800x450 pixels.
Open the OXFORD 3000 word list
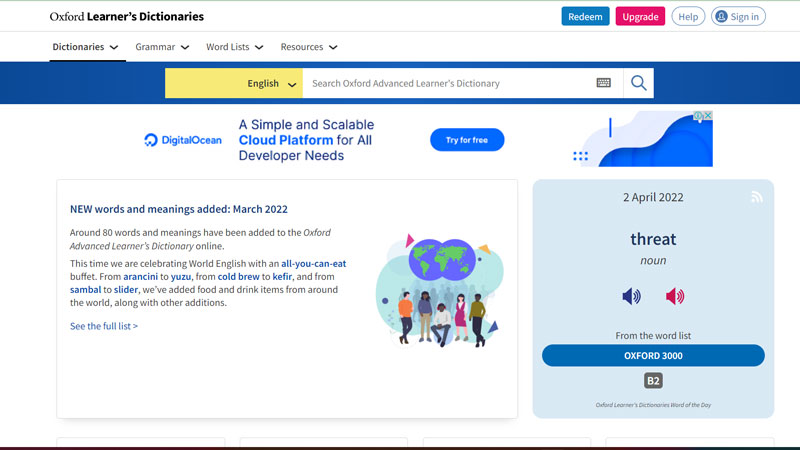coord(653,356)
